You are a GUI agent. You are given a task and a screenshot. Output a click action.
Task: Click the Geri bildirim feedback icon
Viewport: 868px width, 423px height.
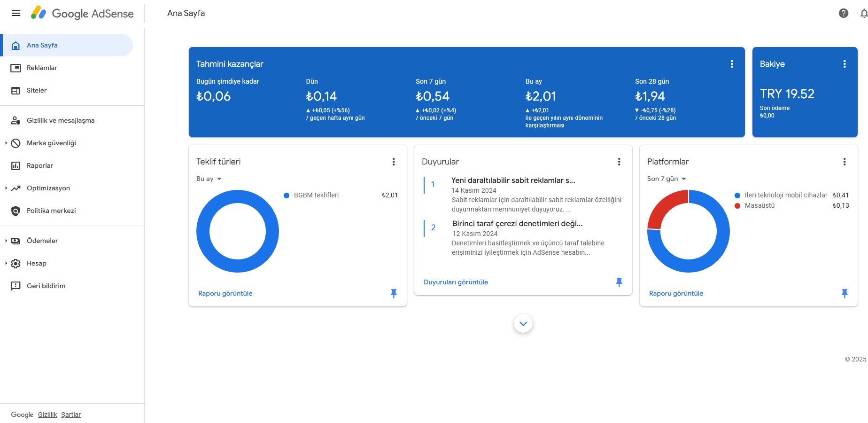15,286
